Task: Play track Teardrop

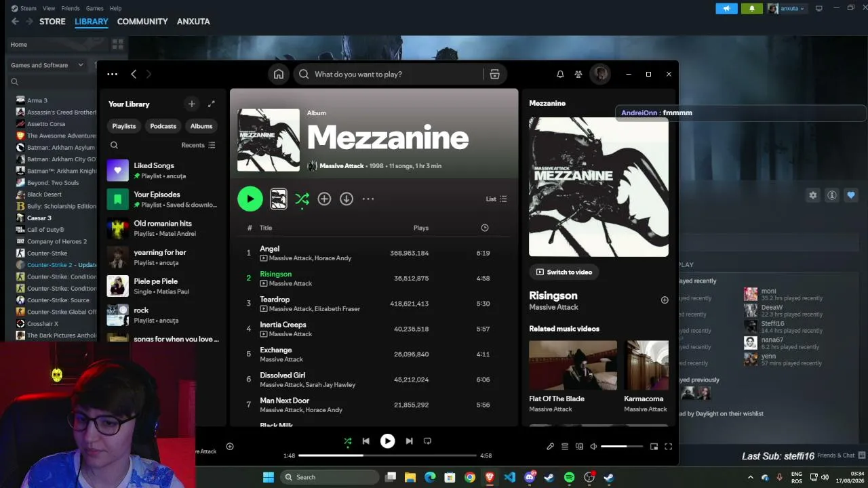Action: pos(374,304)
